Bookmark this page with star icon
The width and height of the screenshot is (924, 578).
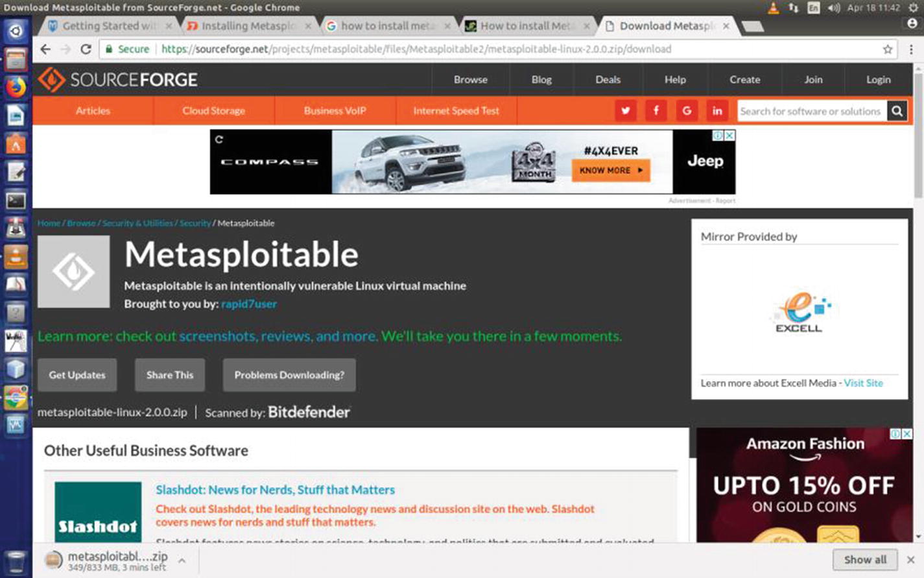(x=887, y=49)
